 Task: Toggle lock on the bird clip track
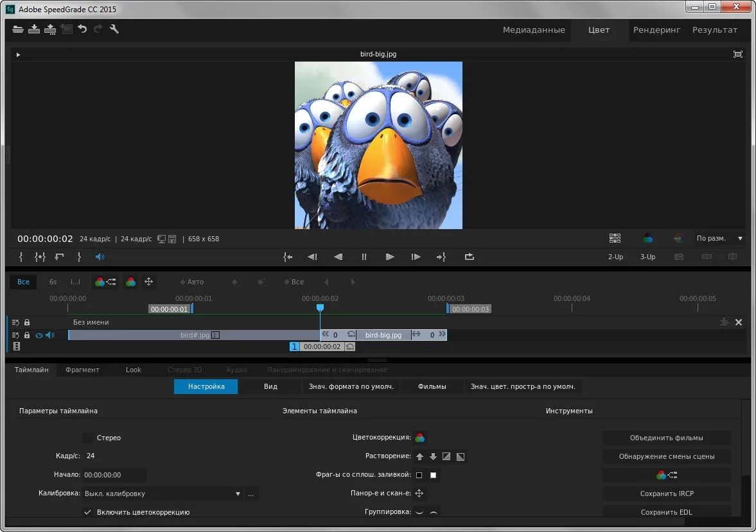[x=27, y=335]
